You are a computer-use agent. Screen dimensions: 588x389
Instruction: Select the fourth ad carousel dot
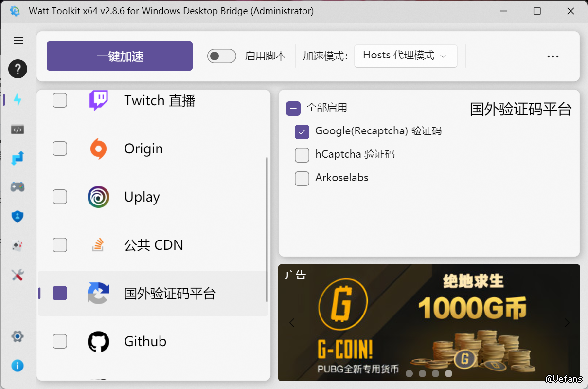click(448, 373)
